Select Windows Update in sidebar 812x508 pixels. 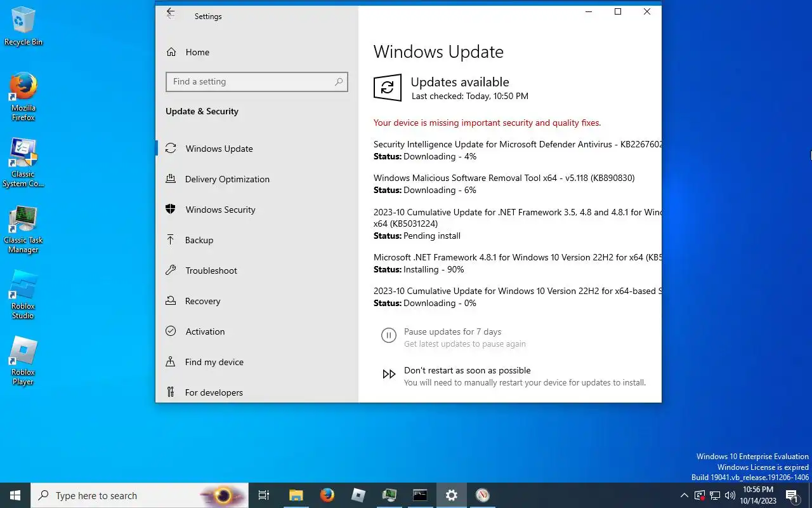point(257,149)
